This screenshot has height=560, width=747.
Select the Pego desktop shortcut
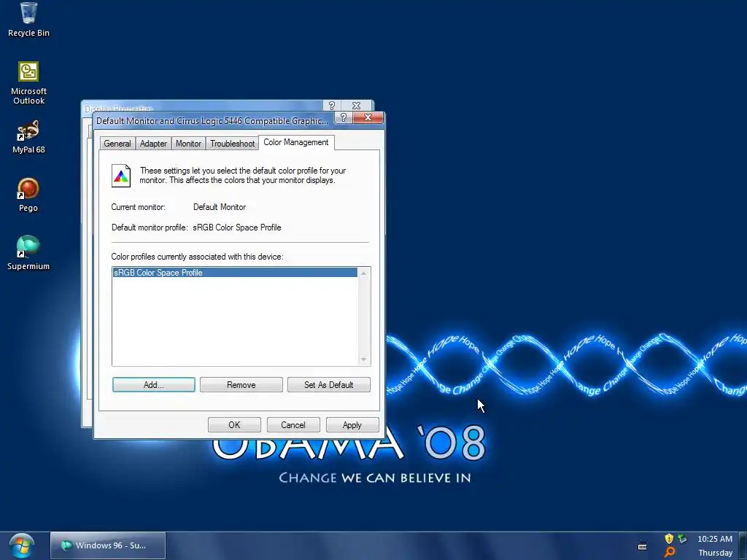(x=28, y=195)
